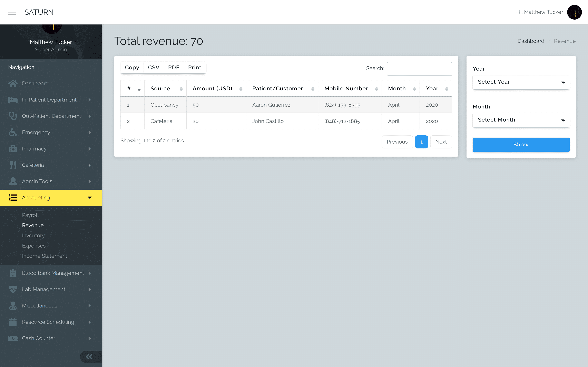Click the blue Show button
Screen dimensions: 588x367
coord(521,145)
